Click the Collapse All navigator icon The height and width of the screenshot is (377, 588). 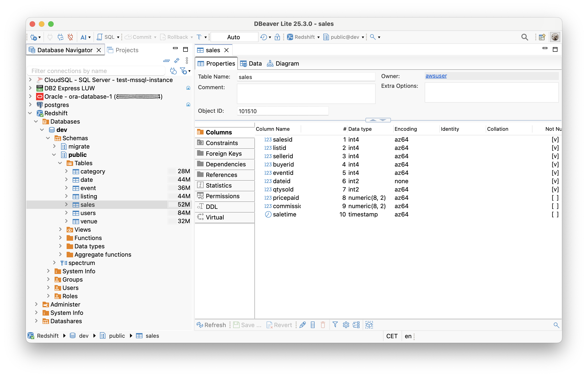[x=166, y=61]
